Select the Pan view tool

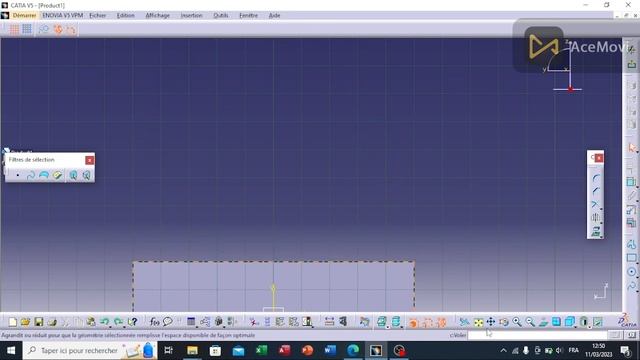(x=491, y=322)
